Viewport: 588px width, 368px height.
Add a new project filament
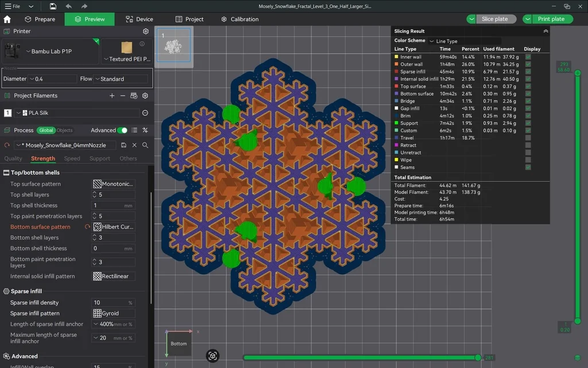[x=112, y=95]
